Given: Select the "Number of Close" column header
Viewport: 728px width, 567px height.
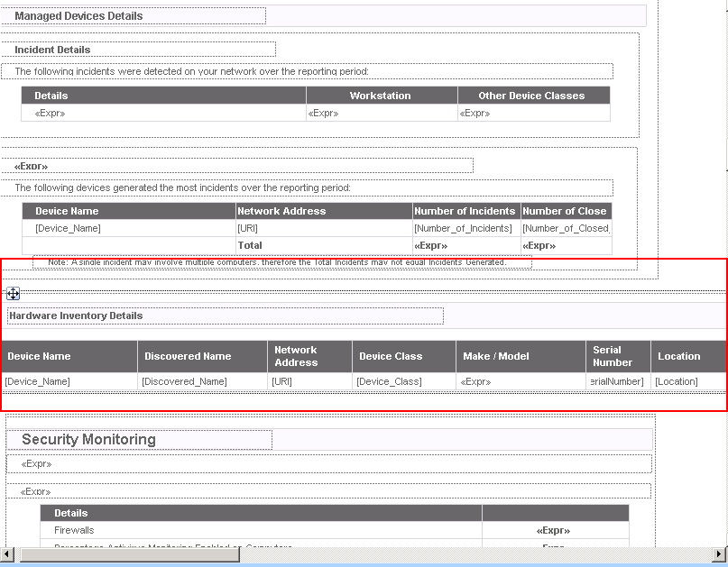Looking at the screenshot, I should point(567,211).
